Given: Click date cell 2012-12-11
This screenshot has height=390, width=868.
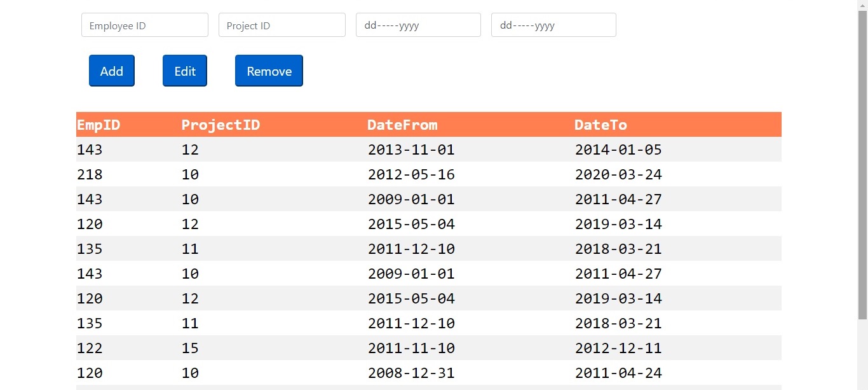Looking at the screenshot, I should (618, 348).
